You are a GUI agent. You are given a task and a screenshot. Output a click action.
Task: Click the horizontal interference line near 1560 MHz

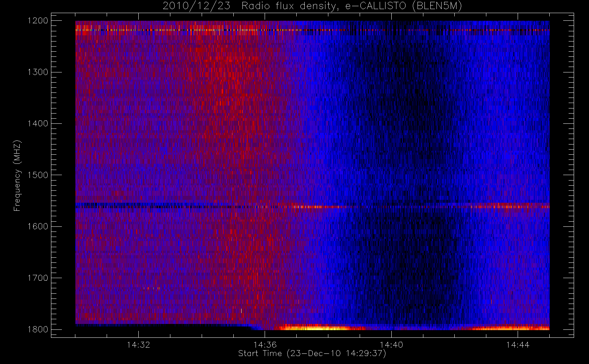(312, 207)
